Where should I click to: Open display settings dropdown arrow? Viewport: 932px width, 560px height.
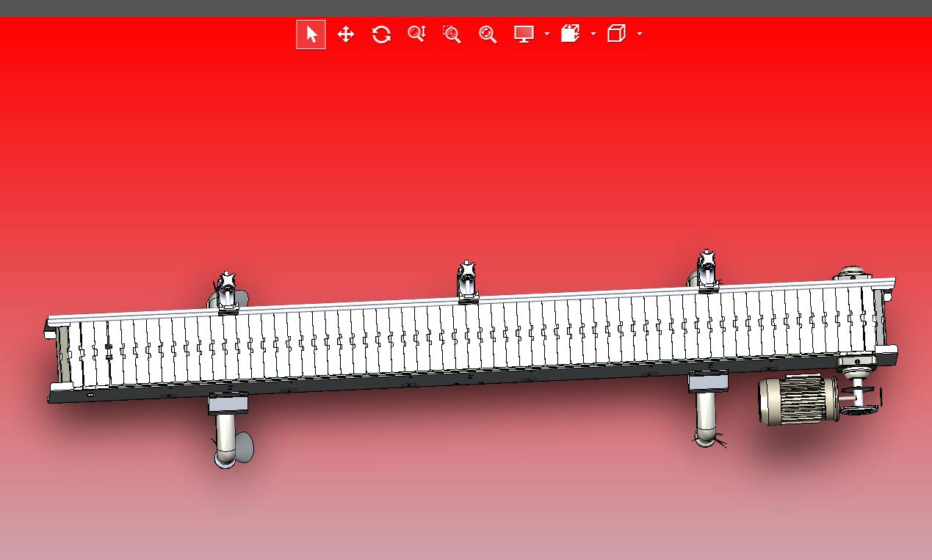pyautogui.click(x=547, y=34)
